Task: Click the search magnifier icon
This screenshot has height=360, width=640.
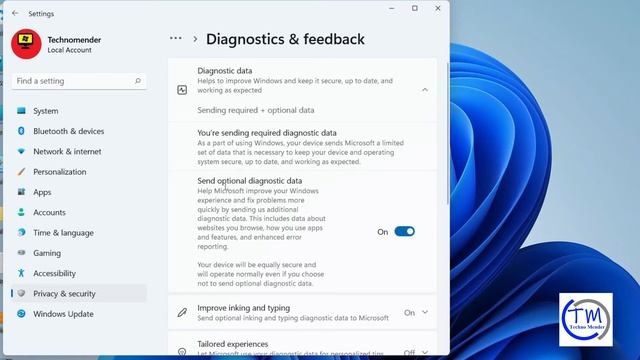Action: tap(138, 81)
